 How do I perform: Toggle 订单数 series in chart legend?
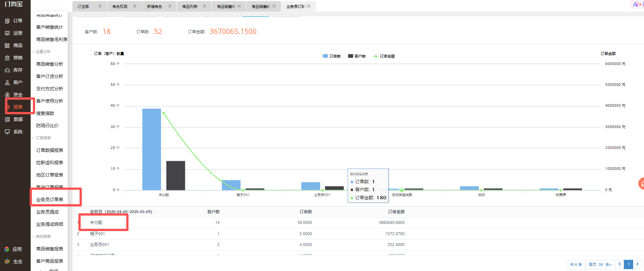click(x=332, y=56)
